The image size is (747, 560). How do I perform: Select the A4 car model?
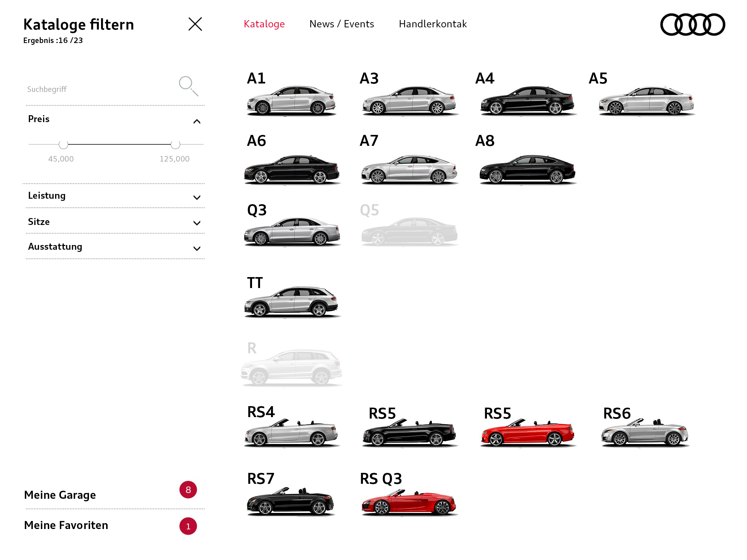tap(527, 94)
